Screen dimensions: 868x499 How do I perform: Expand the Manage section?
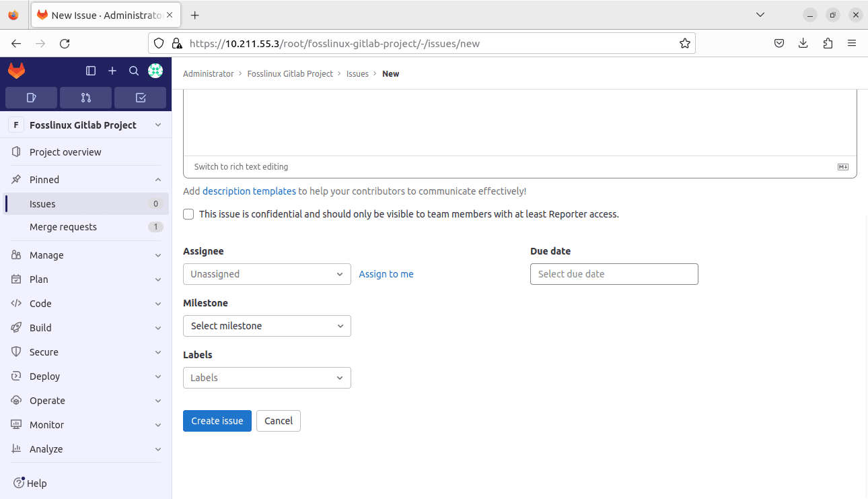158,255
